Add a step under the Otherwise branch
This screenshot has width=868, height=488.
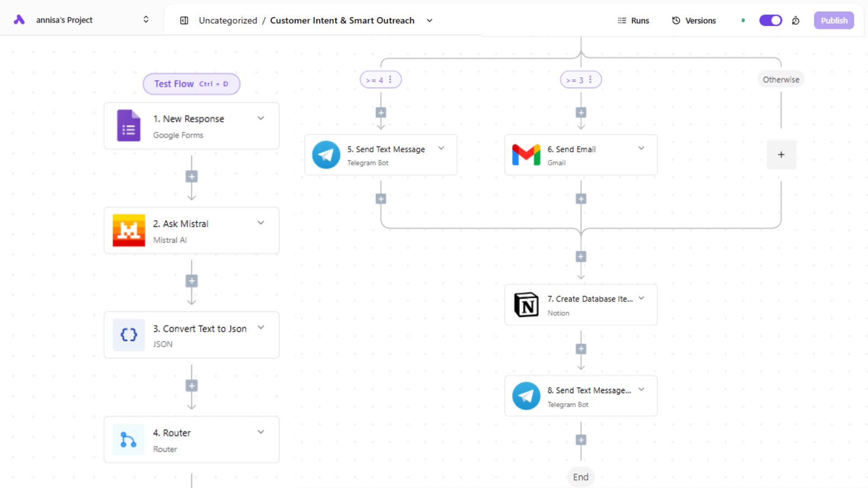click(x=781, y=155)
